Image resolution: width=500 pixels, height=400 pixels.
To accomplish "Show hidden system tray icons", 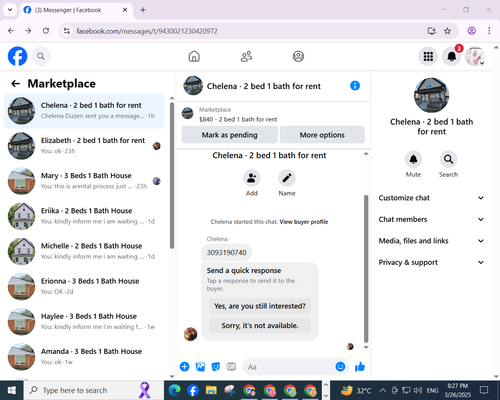I will tap(383, 390).
